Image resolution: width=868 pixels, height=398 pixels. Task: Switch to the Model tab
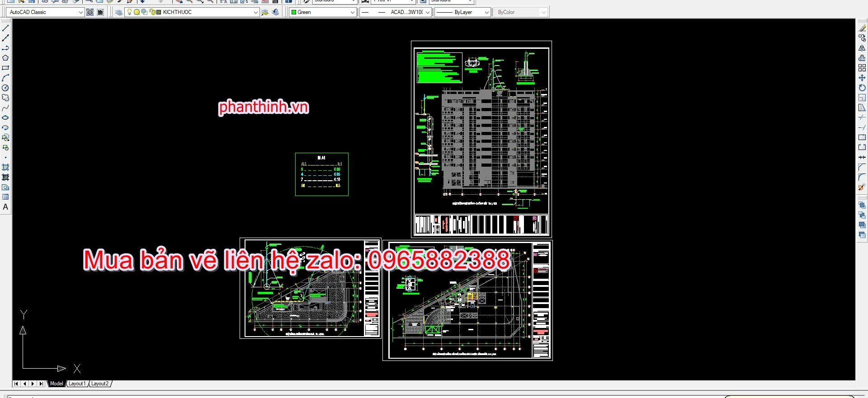pyautogui.click(x=57, y=384)
